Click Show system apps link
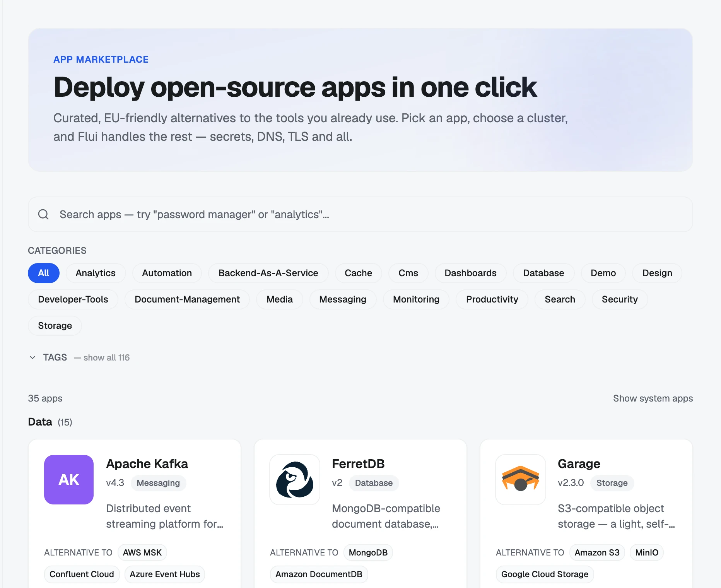Image resolution: width=721 pixels, height=588 pixels. tap(653, 398)
